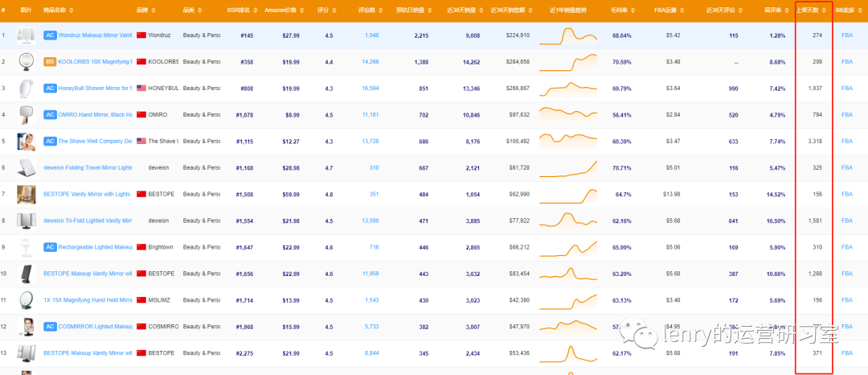The width and height of the screenshot is (868, 375).
Task: Sort by Amazon价格 column arrows
Action: coord(301,10)
